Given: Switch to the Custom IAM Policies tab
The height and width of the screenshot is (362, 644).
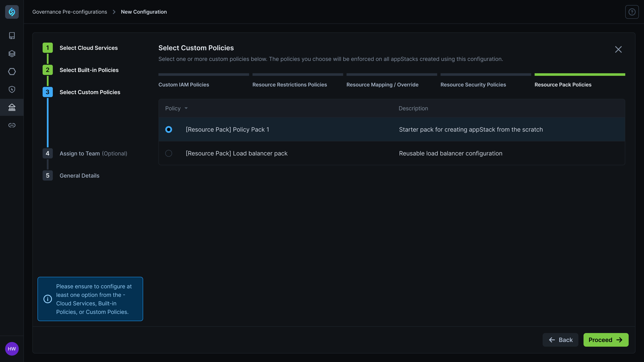Looking at the screenshot, I should (184, 84).
